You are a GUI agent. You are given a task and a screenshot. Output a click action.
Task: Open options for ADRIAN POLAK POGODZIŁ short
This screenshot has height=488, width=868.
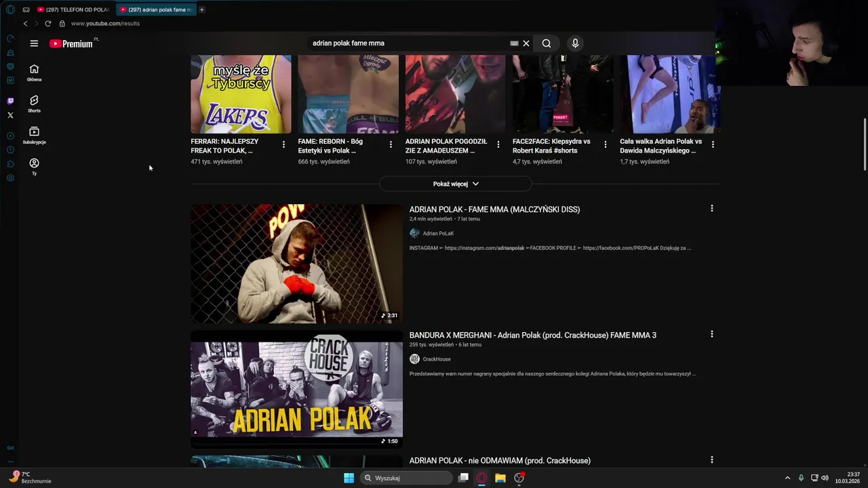[x=498, y=144]
